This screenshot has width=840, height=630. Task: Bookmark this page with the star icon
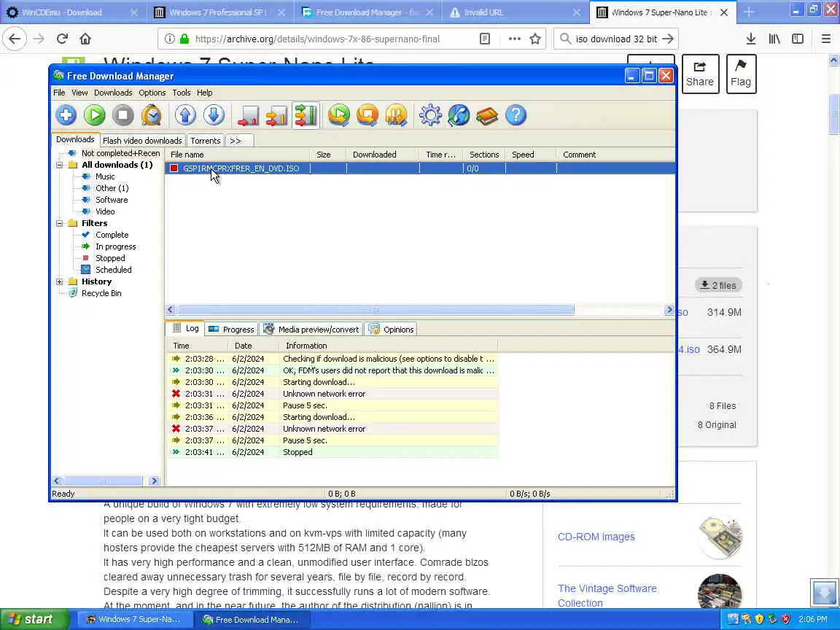(535, 39)
